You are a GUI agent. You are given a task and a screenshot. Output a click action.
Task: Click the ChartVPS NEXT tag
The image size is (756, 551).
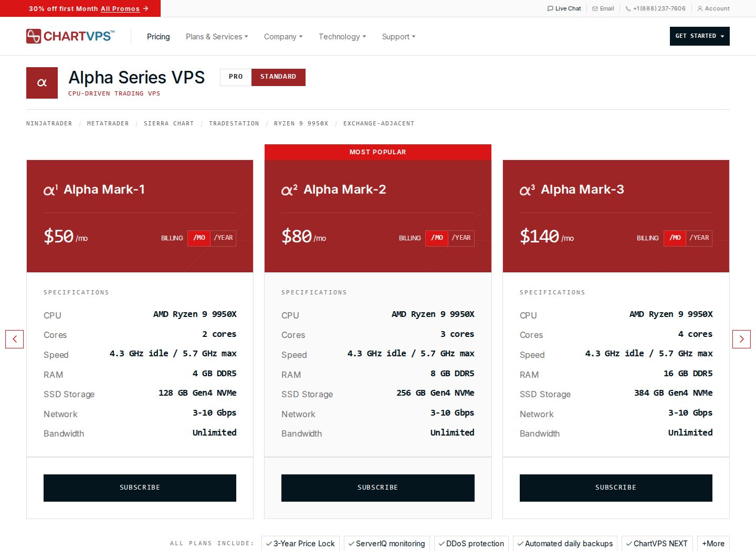tap(657, 544)
